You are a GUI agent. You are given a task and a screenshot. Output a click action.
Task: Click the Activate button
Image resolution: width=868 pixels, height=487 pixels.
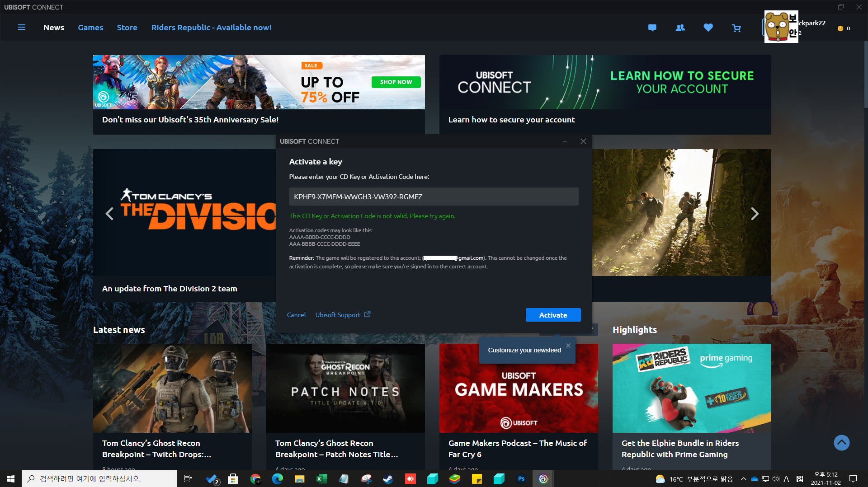point(553,315)
